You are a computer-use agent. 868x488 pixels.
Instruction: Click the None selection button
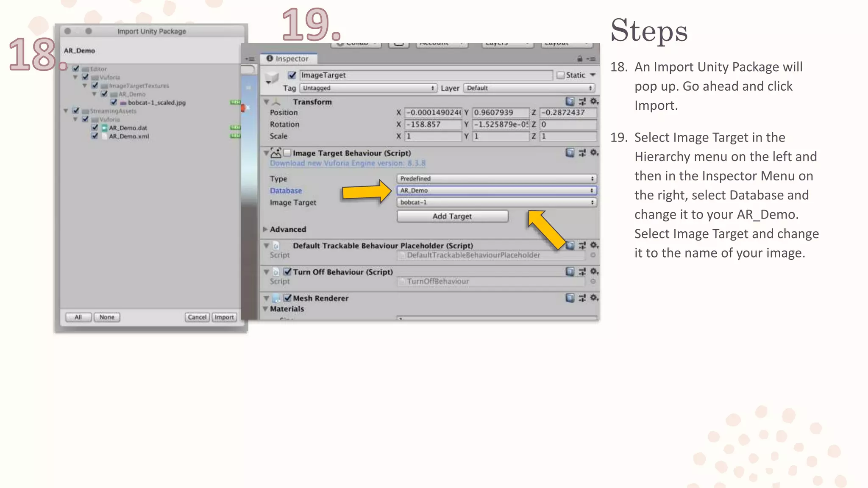click(x=107, y=317)
